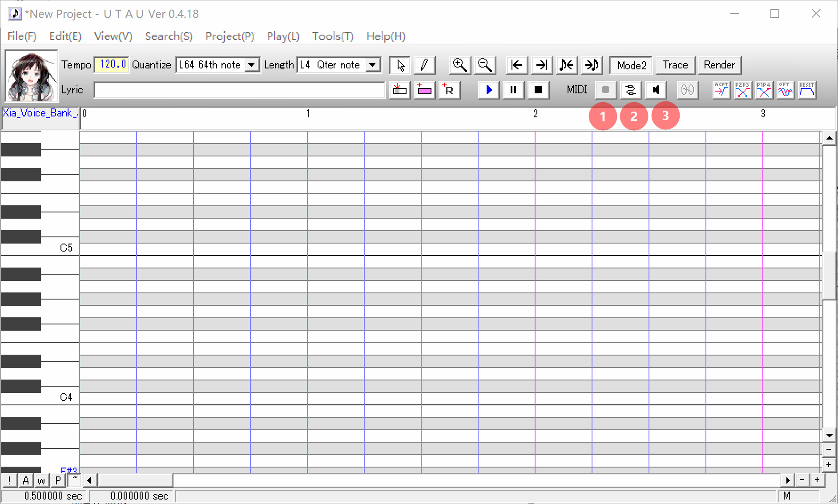The image size is (838, 504).
Task: Open the MIDI settings icon
Action: click(x=631, y=90)
